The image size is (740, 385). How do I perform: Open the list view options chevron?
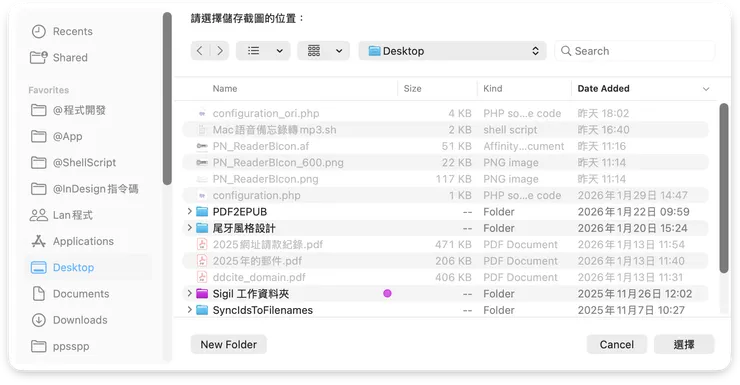click(280, 51)
